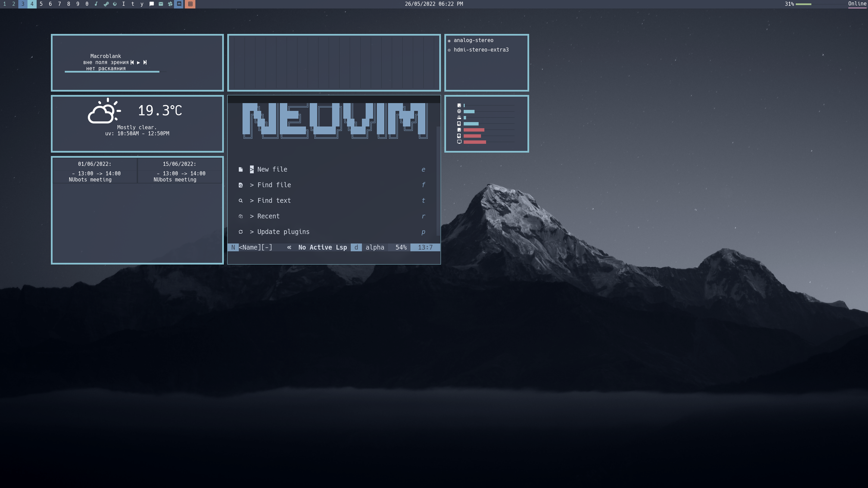The height and width of the screenshot is (488, 868).
Task: Select the analog-stereo audio output
Action: [x=470, y=40]
